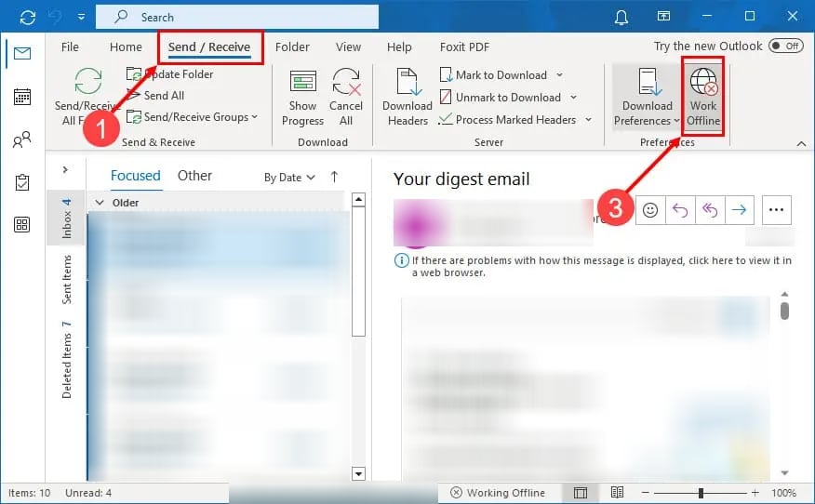Click Unmark to Download
Screen dimensions: 815x504
click(501, 98)
